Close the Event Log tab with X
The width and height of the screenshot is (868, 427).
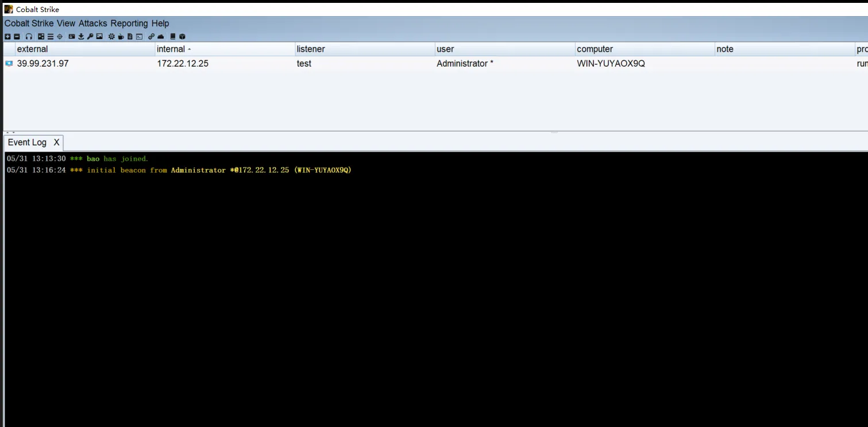[x=56, y=142]
